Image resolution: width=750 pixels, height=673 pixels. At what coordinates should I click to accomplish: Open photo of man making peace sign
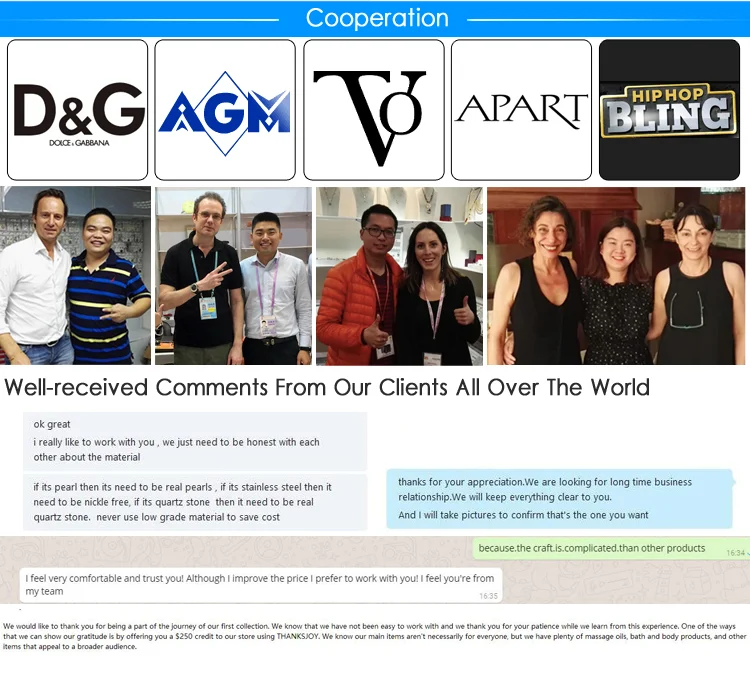[233, 276]
